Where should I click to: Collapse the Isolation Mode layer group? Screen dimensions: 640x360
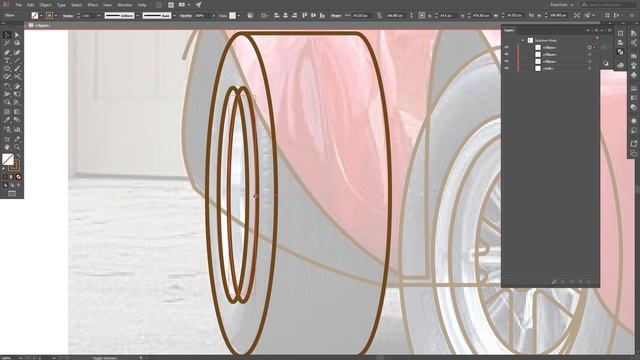point(523,40)
